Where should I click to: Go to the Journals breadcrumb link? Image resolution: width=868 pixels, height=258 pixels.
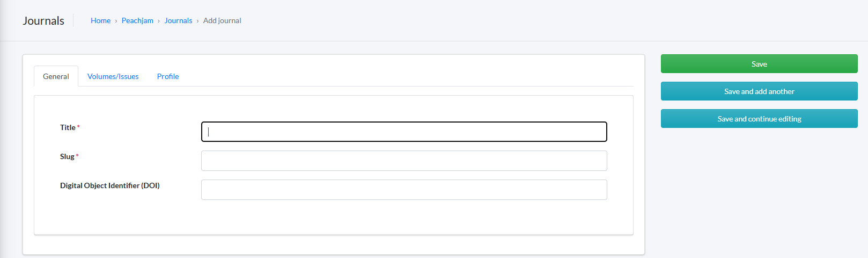tap(178, 20)
